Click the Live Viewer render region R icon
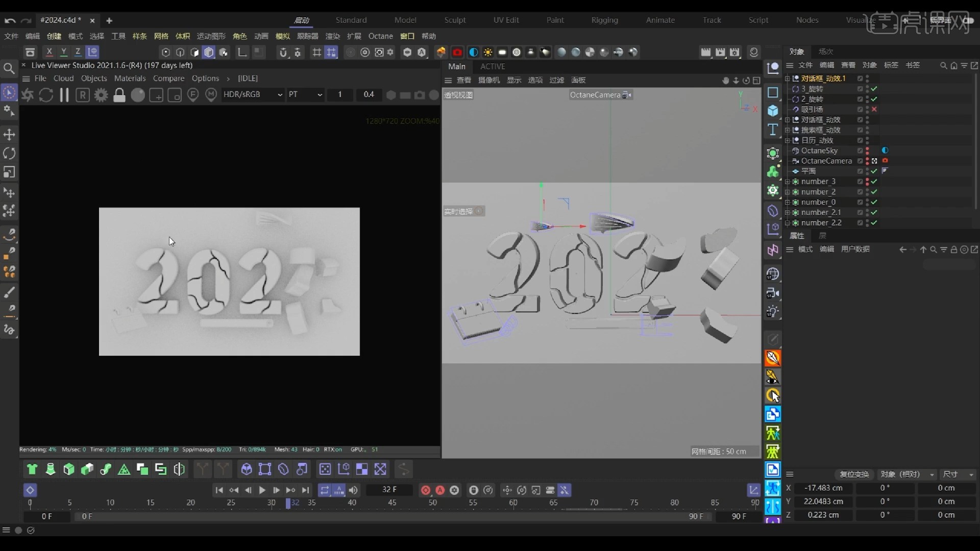980x551 pixels. click(x=83, y=95)
